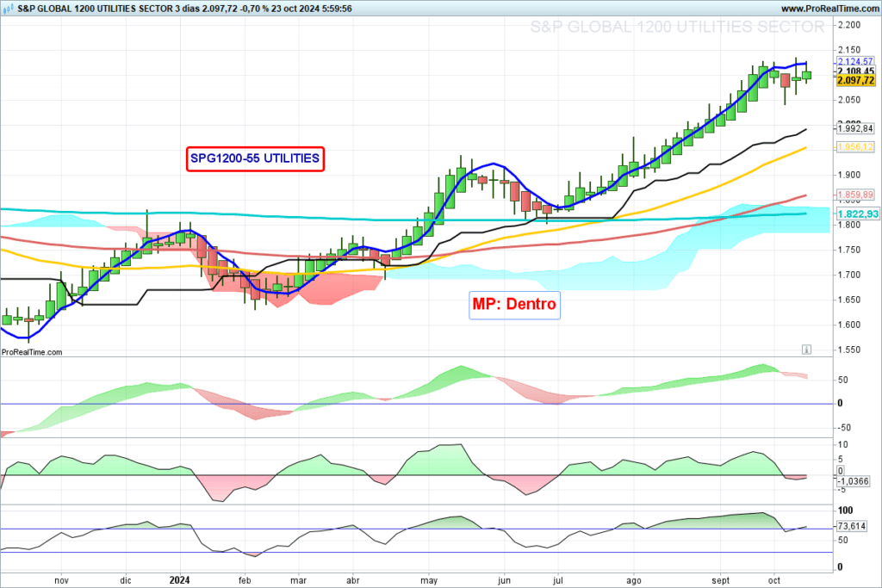Click the 100 level on bottom indicator scale

[845, 511]
